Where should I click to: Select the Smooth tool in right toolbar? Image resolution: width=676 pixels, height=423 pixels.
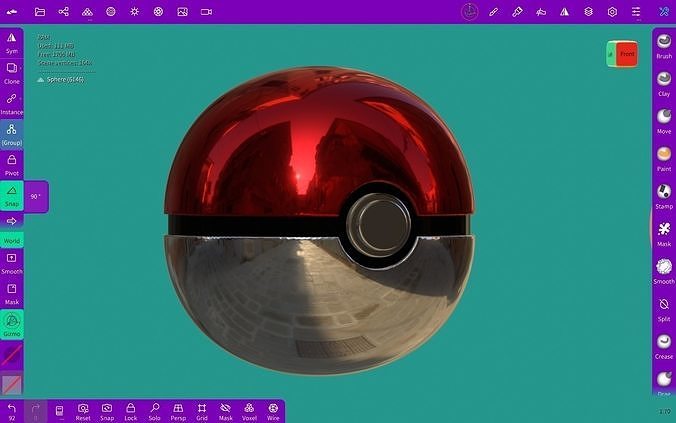pyautogui.click(x=664, y=271)
